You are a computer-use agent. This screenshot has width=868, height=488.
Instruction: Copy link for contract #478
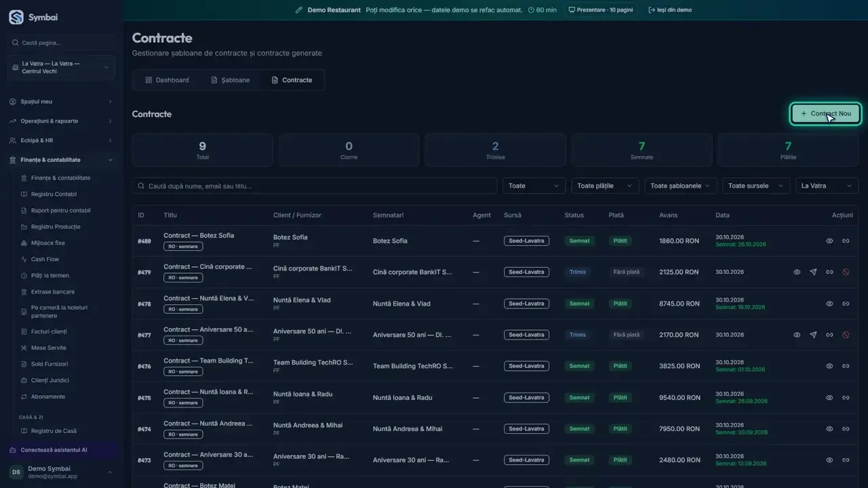click(x=846, y=304)
